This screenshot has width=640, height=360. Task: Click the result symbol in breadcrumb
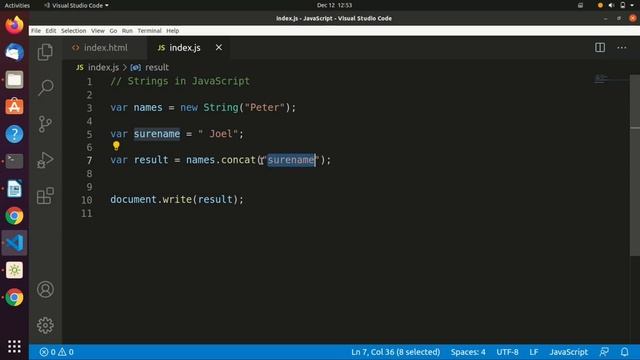tap(157, 67)
